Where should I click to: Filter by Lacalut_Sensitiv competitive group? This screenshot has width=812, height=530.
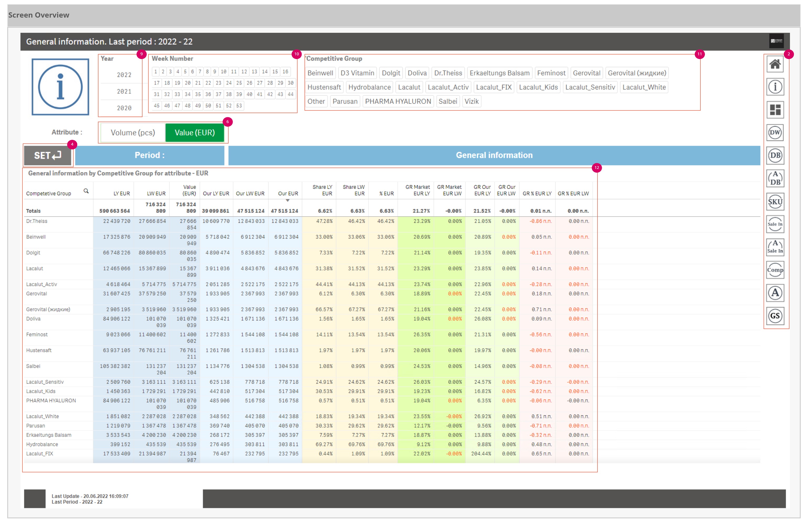[x=590, y=87]
